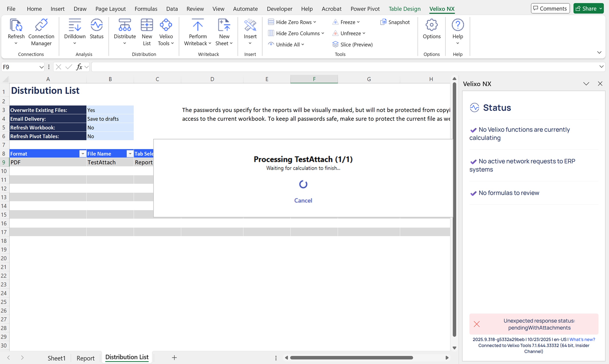Switch to the Report sheet tab
Image resolution: width=609 pixels, height=364 pixels.
(x=85, y=358)
